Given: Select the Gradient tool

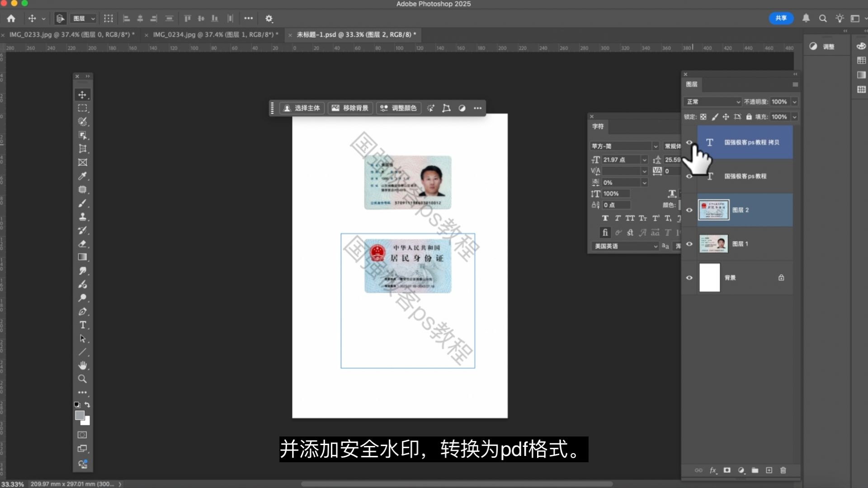Looking at the screenshot, I should coord(82,257).
